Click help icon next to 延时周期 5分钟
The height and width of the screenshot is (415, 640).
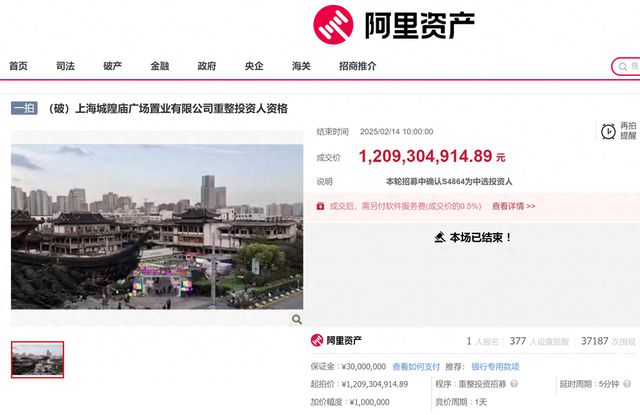click(627, 384)
